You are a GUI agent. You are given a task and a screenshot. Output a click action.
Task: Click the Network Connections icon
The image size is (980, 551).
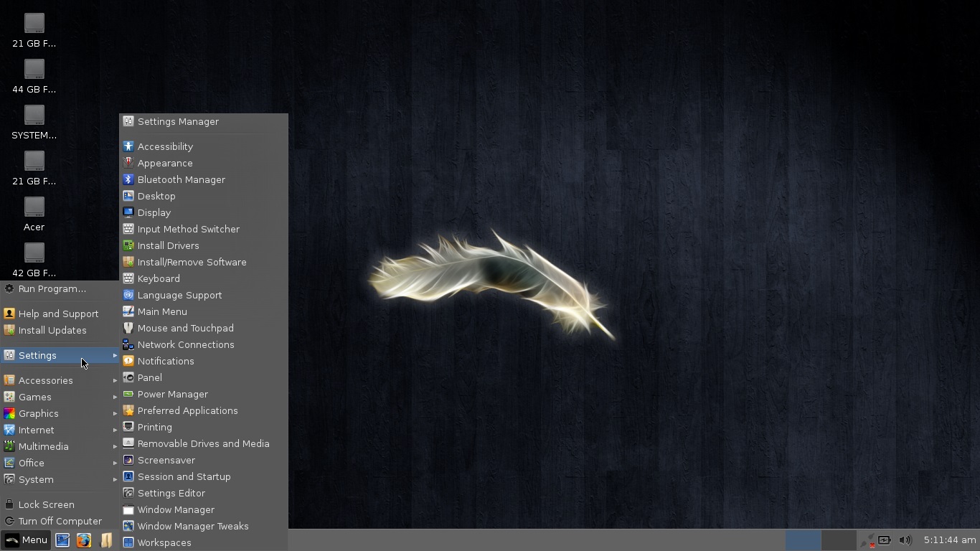pyautogui.click(x=128, y=344)
